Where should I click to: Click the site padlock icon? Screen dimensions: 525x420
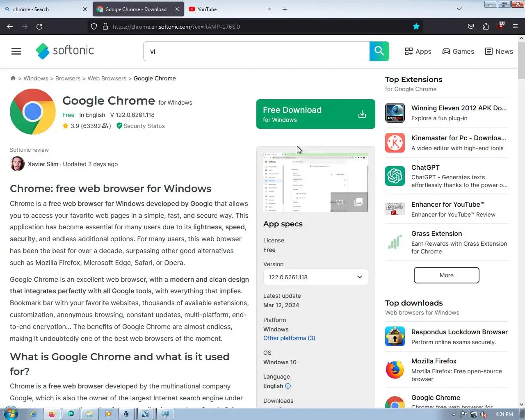[105, 26]
